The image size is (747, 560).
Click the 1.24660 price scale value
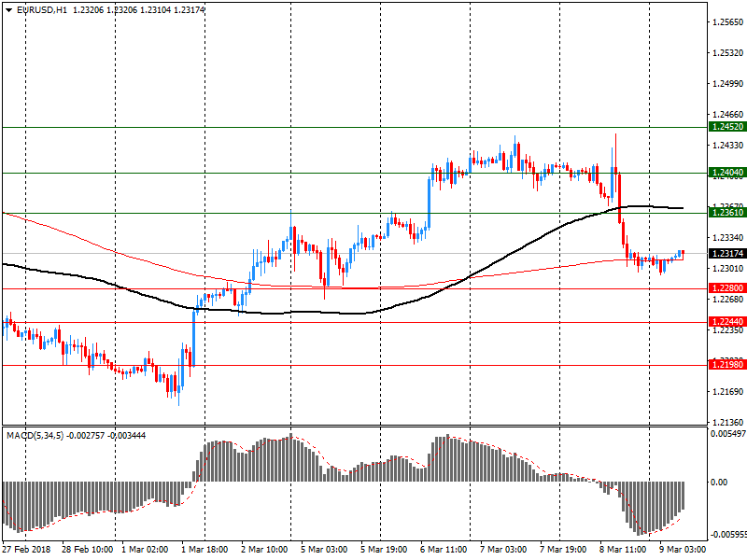(728, 114)
